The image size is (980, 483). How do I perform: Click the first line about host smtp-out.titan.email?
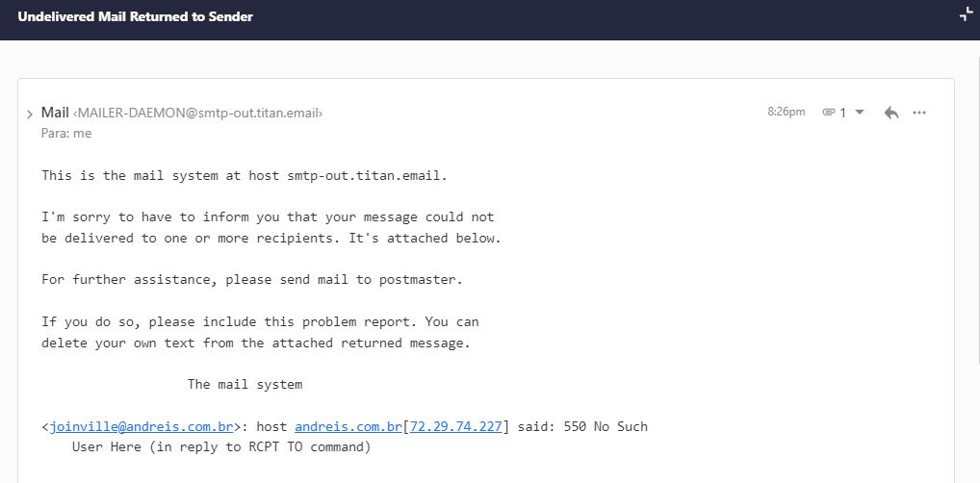(245, 176)
